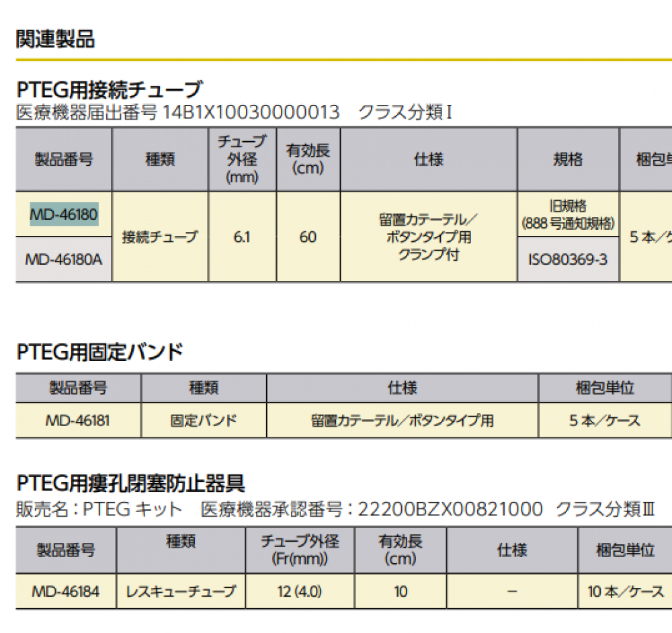Click the 梱包単位 header in fixing band table
The image size is (672, 633).
pyautogui.click(x=605, y=388)
